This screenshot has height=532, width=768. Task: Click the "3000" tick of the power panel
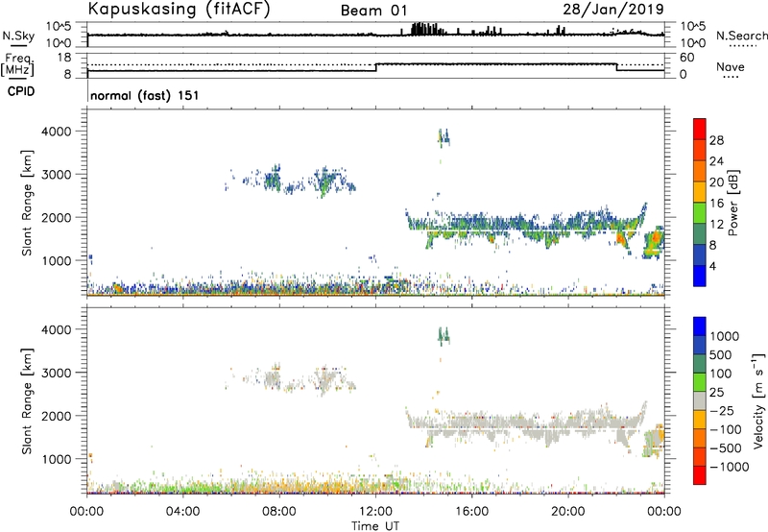point(56,175)
